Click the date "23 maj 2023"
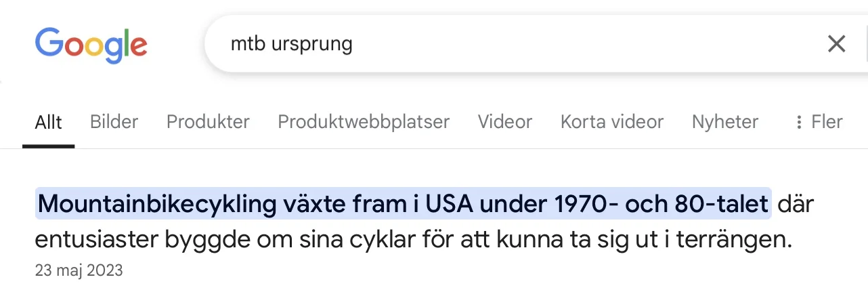The width and height of the screenshot is (868, 290). [x=79, y=270]
